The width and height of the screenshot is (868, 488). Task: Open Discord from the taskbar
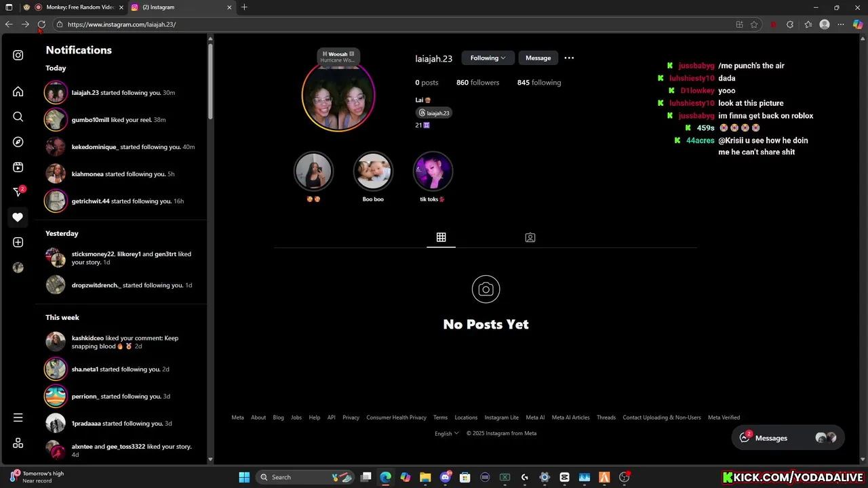pyautogui.click(x=446, y=477)
